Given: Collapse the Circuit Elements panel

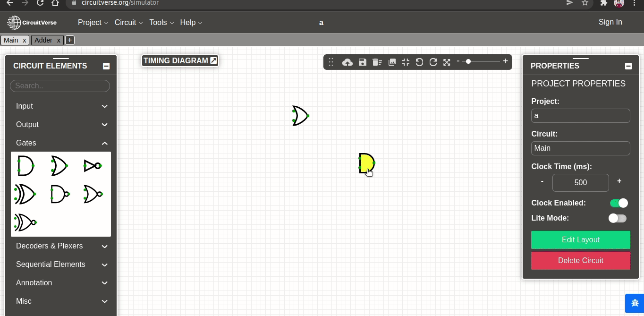Looking at the screenshot, I should coord(106,65).
